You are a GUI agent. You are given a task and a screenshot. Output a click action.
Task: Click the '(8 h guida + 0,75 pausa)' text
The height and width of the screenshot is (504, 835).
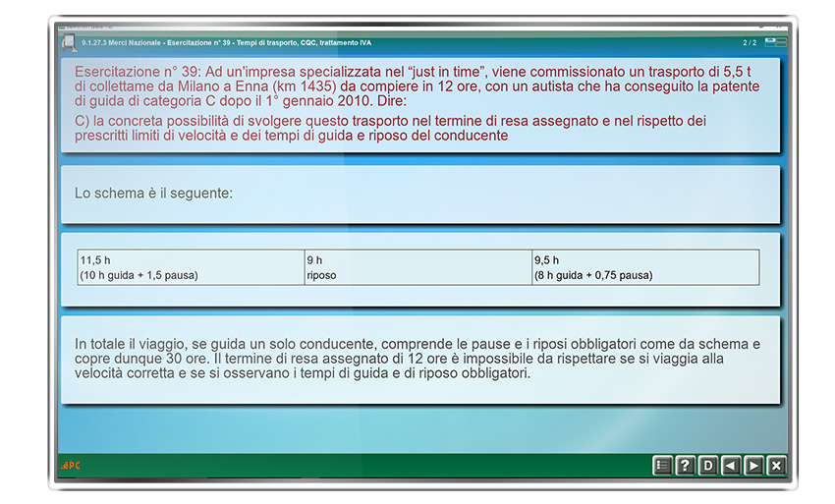(x=592, y=275)
